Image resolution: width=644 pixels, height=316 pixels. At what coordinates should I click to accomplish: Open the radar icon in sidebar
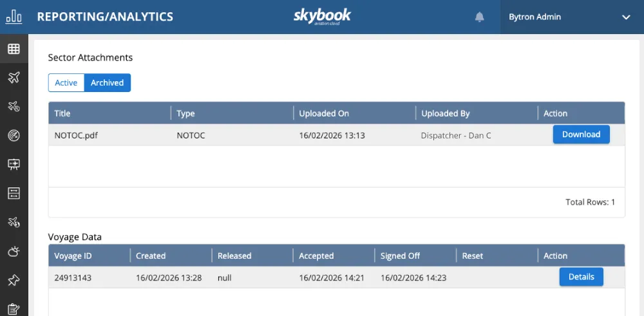pyautogui.click(x=14, y=135)
